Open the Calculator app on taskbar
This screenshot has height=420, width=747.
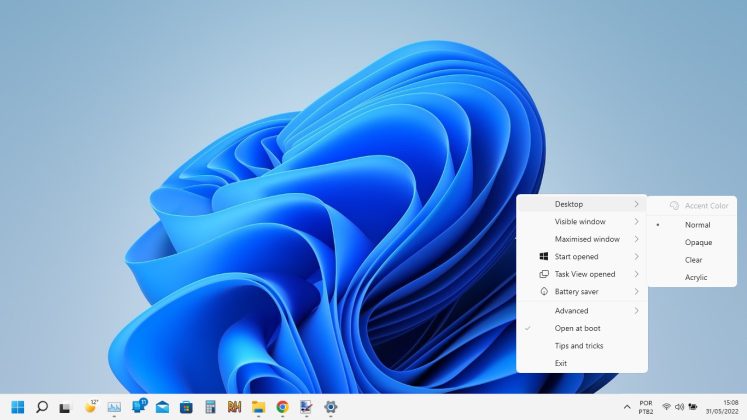210,407
